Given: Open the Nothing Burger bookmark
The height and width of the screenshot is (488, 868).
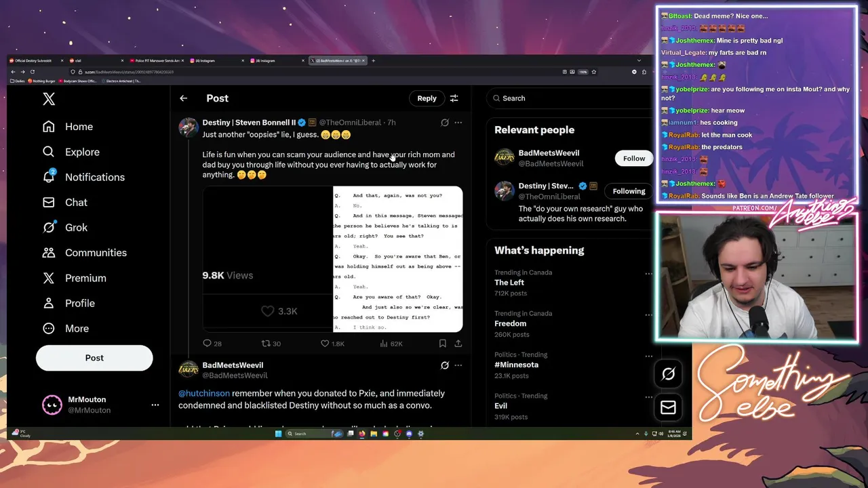Looking at the screenshot, I should click(x=41, y=81).
